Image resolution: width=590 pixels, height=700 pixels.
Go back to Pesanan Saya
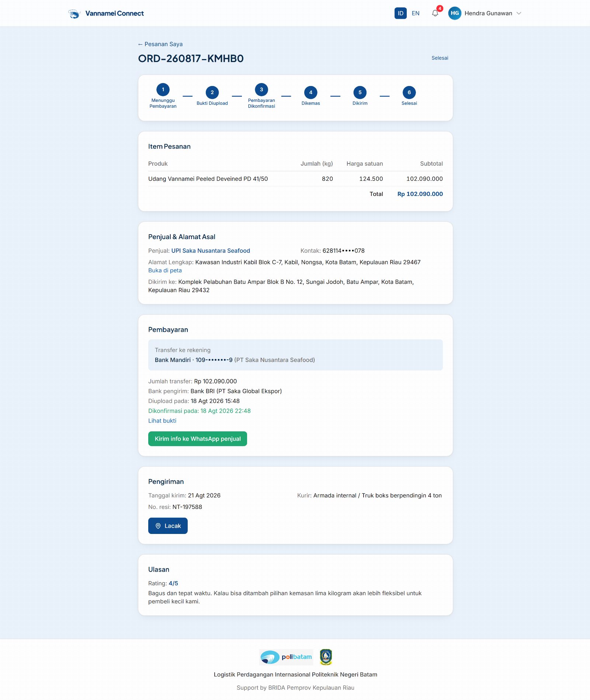(x=160, y=44)
